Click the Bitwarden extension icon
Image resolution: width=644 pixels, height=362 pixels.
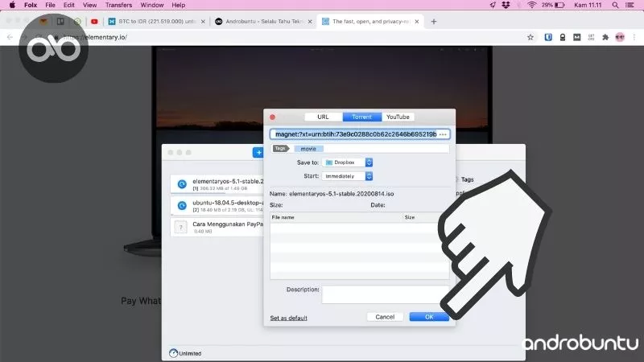[548, 37]
